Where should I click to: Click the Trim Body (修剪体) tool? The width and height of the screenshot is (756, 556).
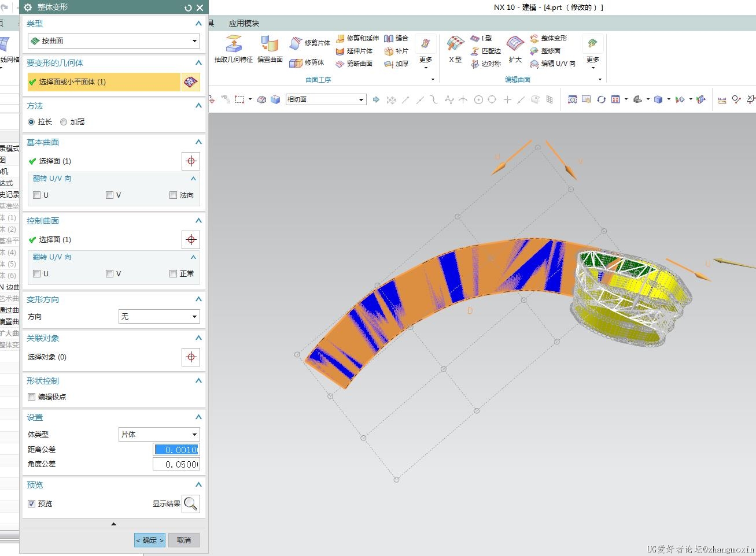pos(307,62)
